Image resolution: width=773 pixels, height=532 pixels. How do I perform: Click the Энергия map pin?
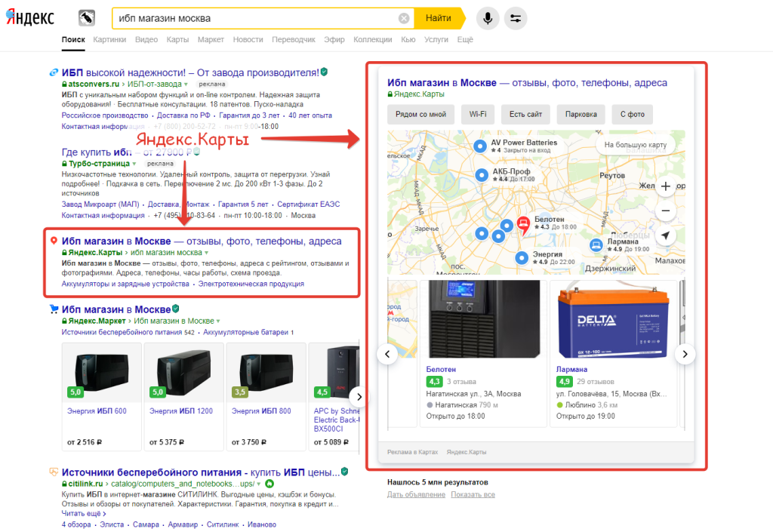[522, 257]
